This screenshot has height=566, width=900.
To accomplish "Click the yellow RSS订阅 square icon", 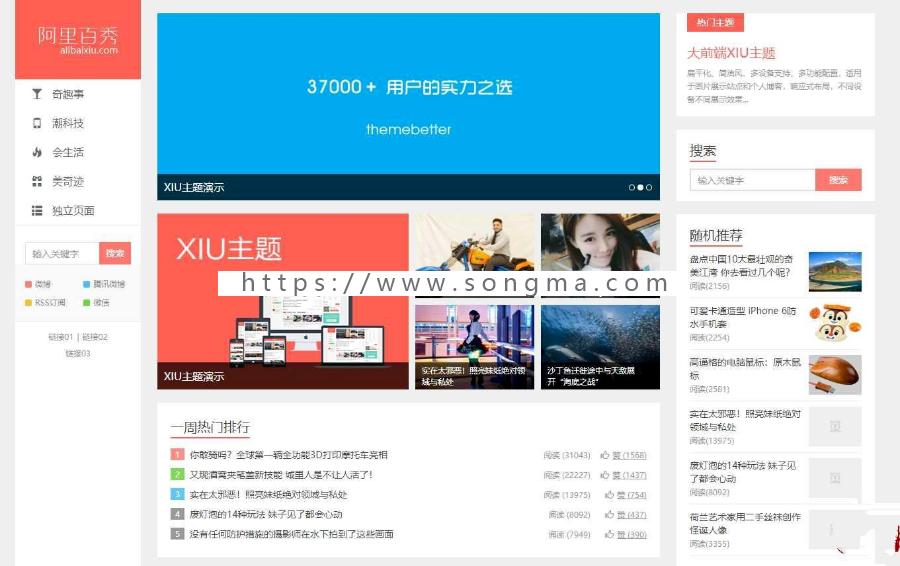I will 28,303.
